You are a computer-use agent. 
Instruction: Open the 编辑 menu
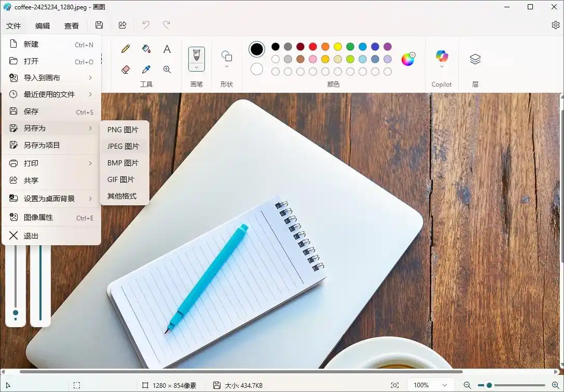click(43, 26)
